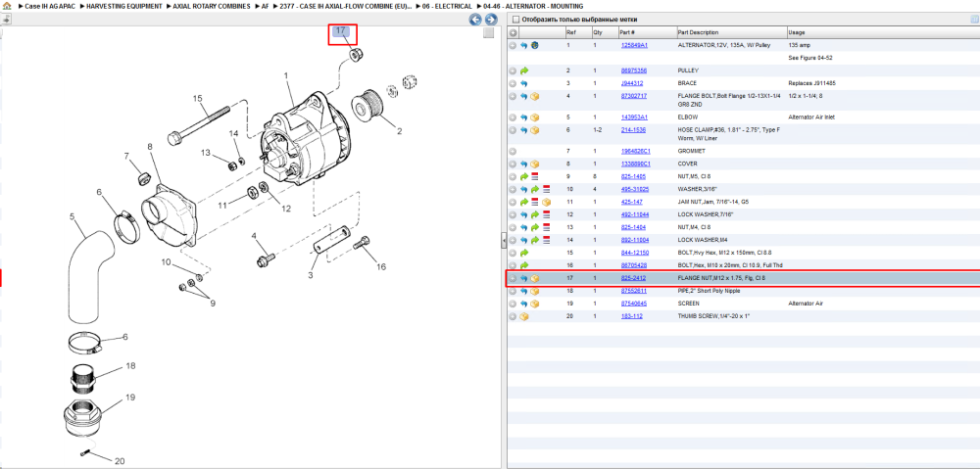Open Case IH AG APAC breadcrumb

(x=51, y=6)
